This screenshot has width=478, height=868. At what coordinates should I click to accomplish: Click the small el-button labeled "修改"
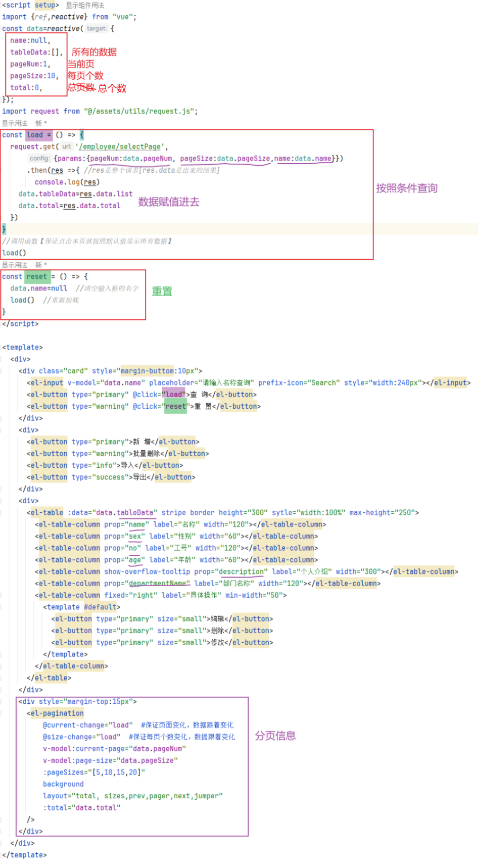point(162,642)
